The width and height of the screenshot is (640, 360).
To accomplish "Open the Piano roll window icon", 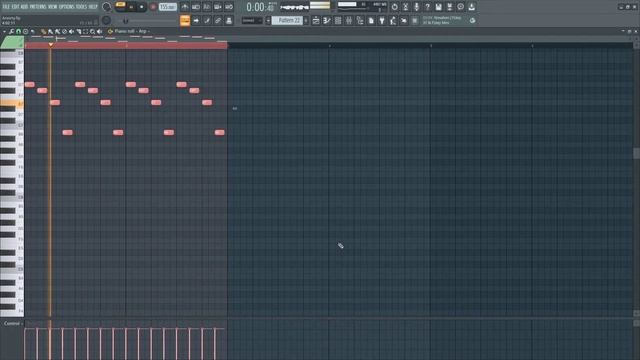I will (327, 20).
